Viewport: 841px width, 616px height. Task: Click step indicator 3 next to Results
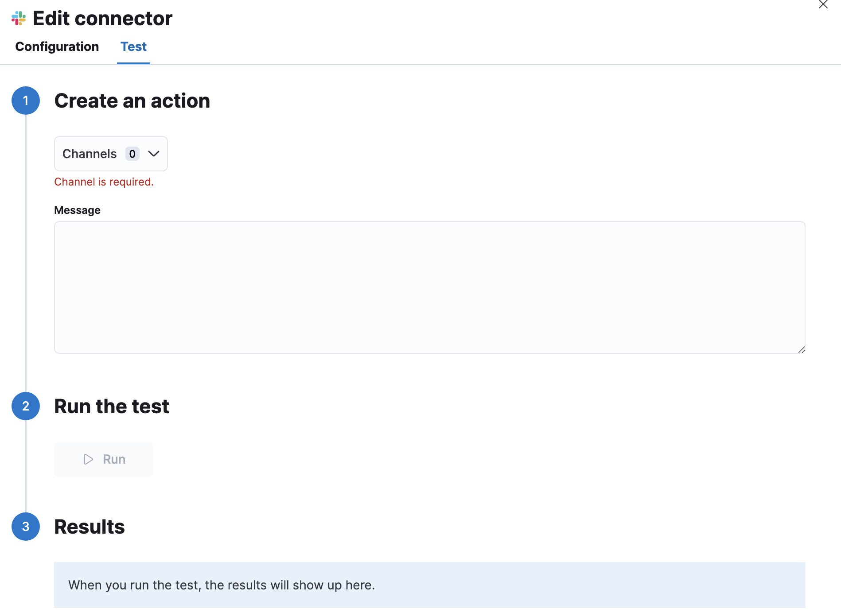pos(25,527)
